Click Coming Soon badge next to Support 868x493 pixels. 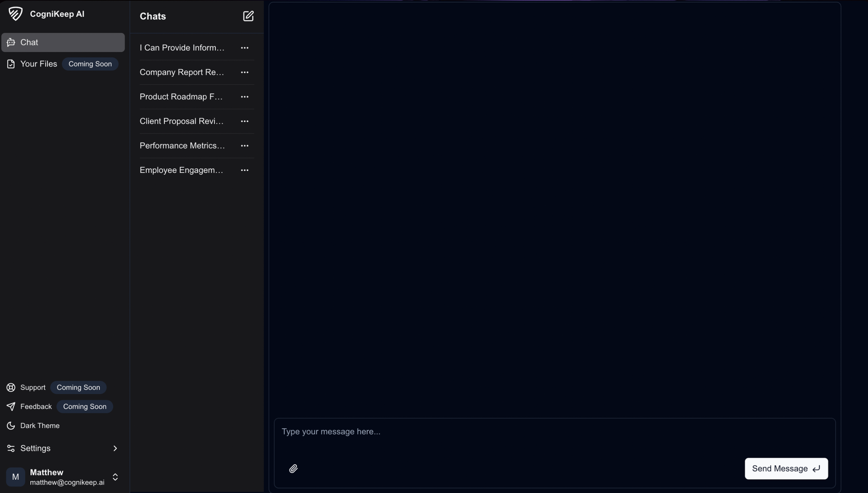click(x=78, y=387)
